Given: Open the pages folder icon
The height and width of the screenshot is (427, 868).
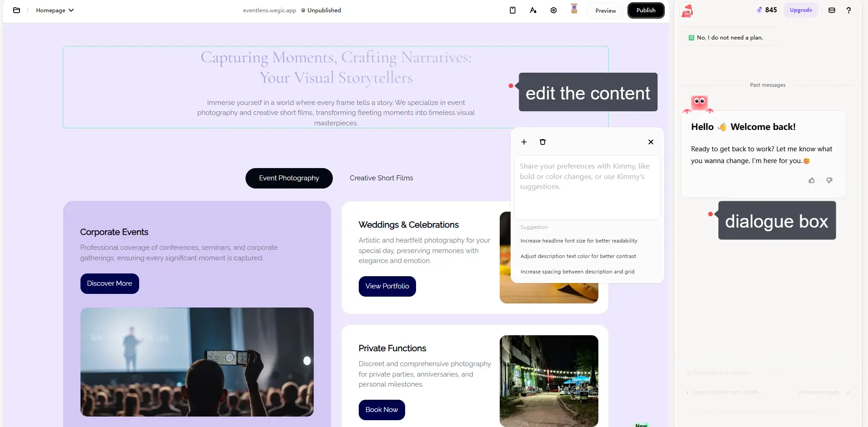Looking at the screenshot, I should coord(16,10).
